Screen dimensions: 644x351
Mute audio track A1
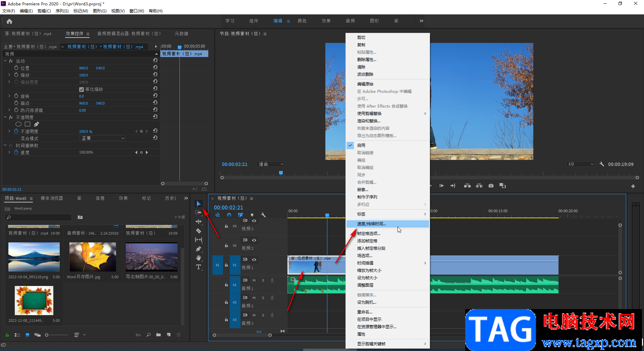[x=254, y=280]
